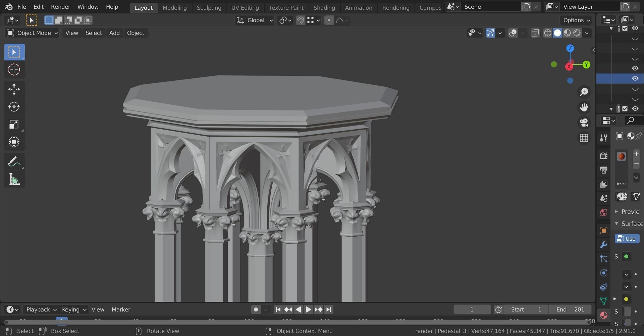Open the Object Data green triangle tab

604,301
